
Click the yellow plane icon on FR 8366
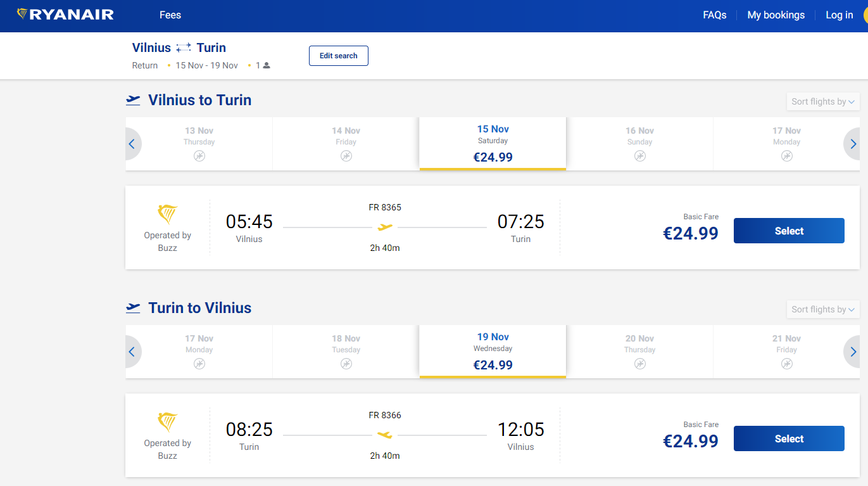point(385,435)
